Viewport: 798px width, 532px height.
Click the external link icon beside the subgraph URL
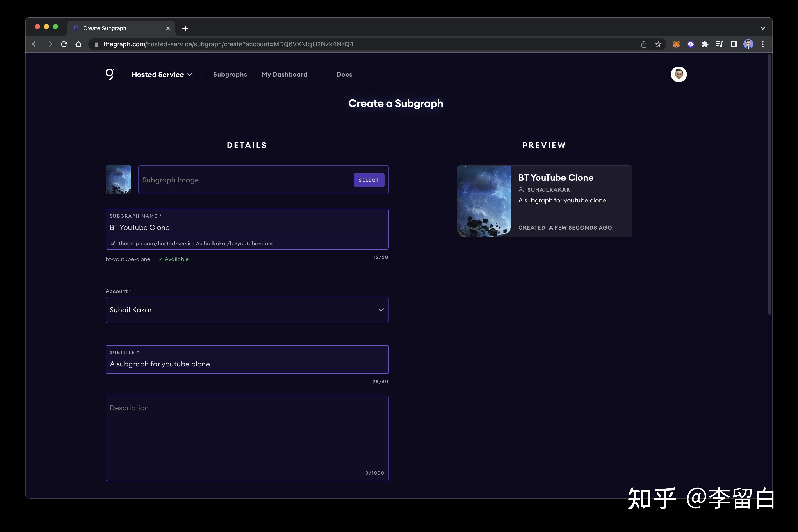click(113, 243)
